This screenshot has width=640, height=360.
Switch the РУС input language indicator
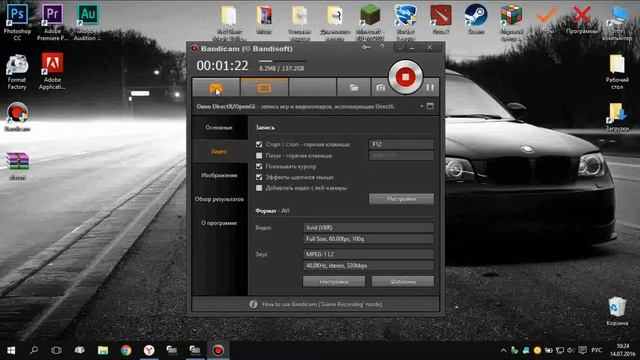click(x=596, y=350)
